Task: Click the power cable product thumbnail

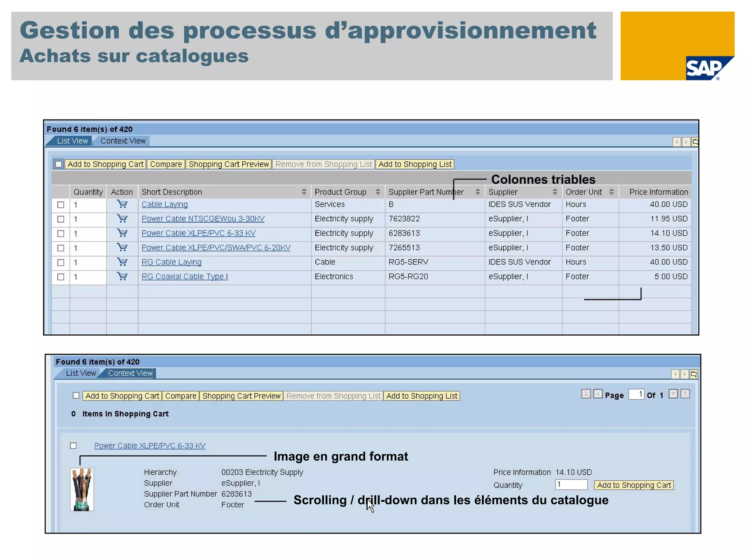Action: pyautogui.click(x=82, y=490)
